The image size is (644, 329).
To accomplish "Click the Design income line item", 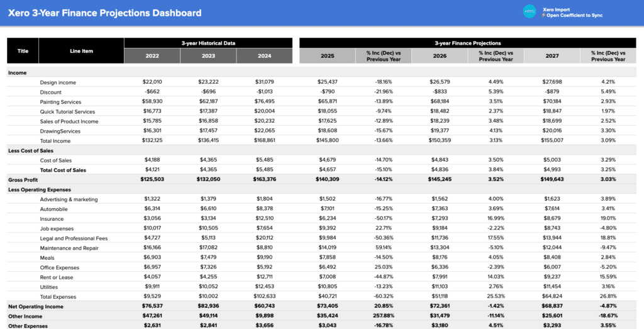I will point(58,82).
